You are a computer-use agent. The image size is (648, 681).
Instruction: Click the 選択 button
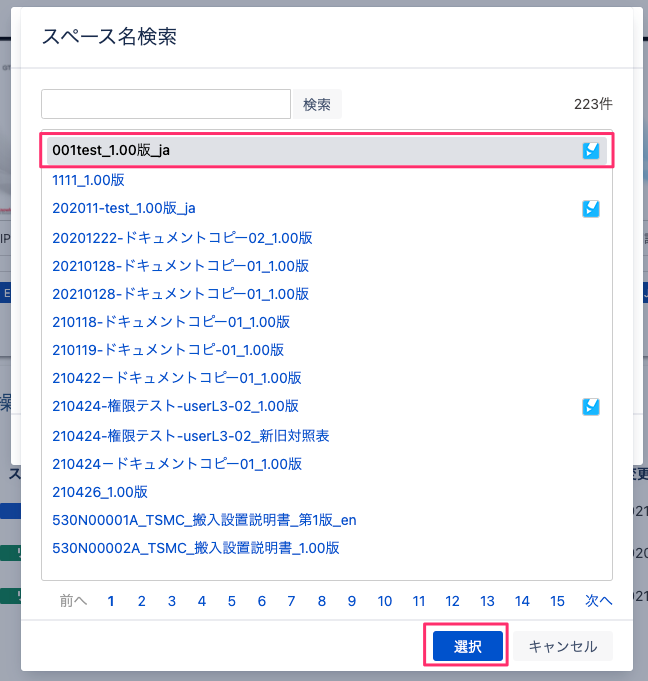click(468, 647)
